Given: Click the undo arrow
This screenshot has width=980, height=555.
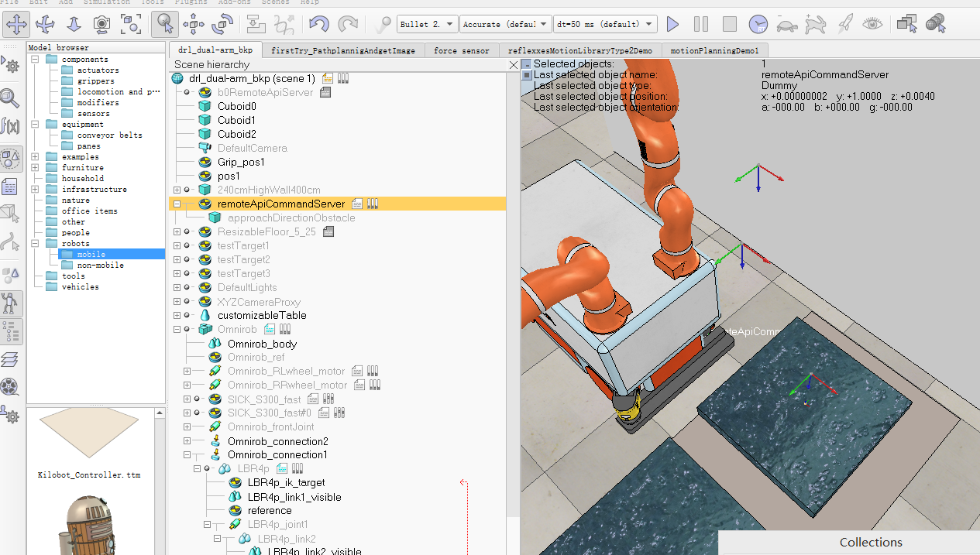Looking at the screenshot, I should tap(319, 24).
